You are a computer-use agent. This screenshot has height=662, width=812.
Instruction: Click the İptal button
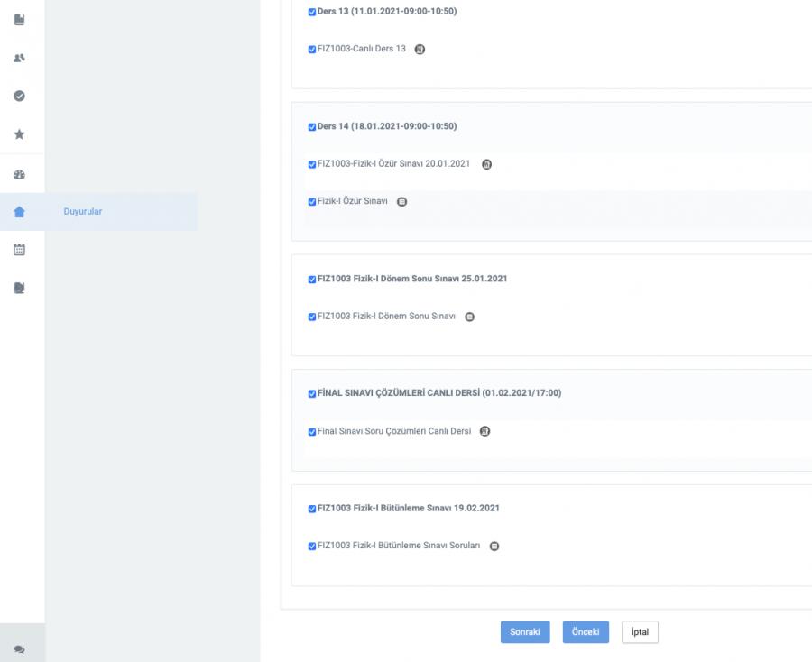[640, 632]
